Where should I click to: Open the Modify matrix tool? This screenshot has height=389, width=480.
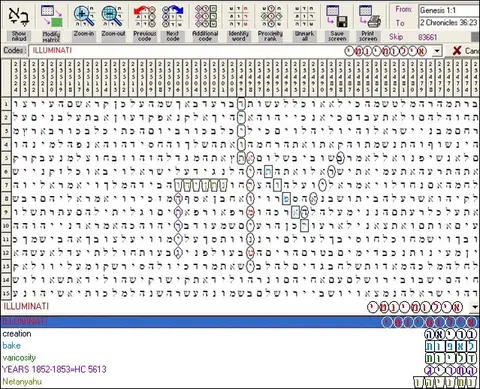51,16
